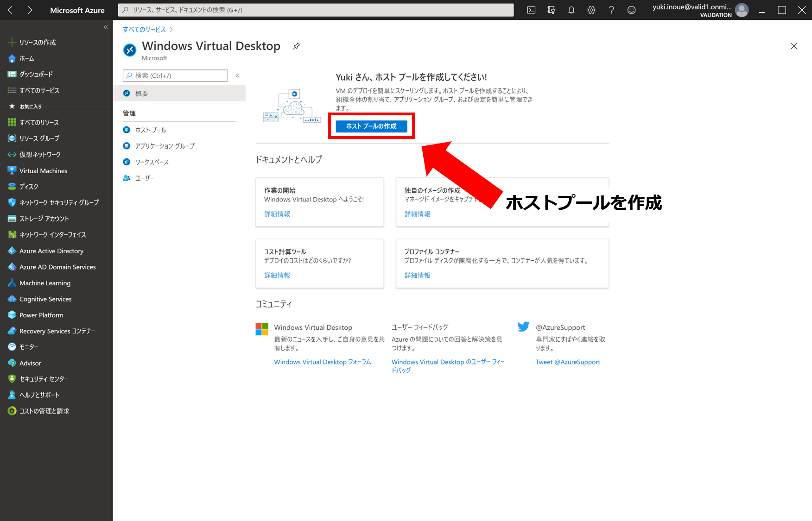Image resolution: width=812 pixels, height=521 pixels.
Task: Go back with the left arrow
Action: [x=10, y=10]
